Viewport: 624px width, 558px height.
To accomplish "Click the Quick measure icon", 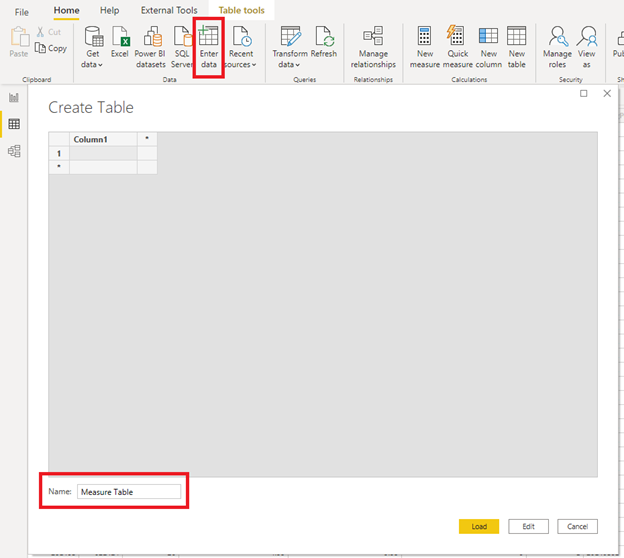I will coord(457,39).
